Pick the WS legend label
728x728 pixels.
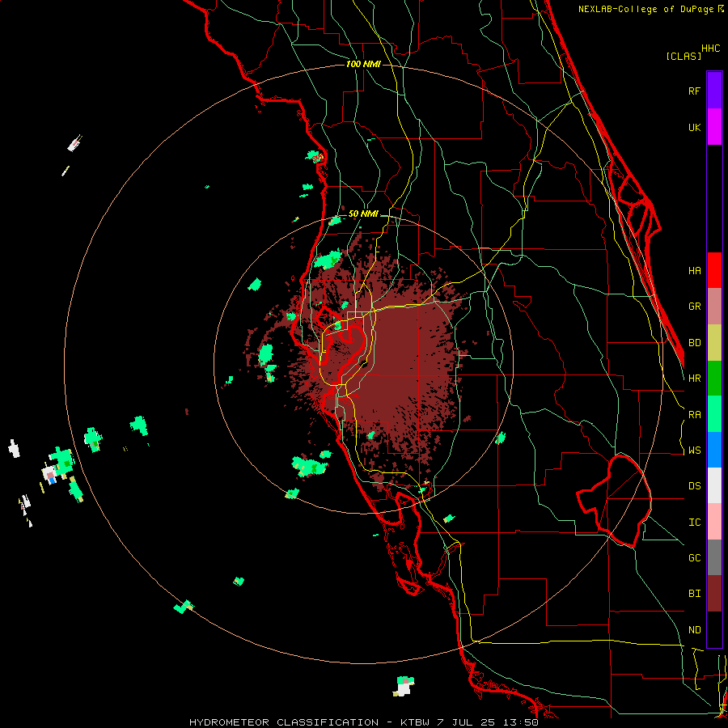point(694,451)
